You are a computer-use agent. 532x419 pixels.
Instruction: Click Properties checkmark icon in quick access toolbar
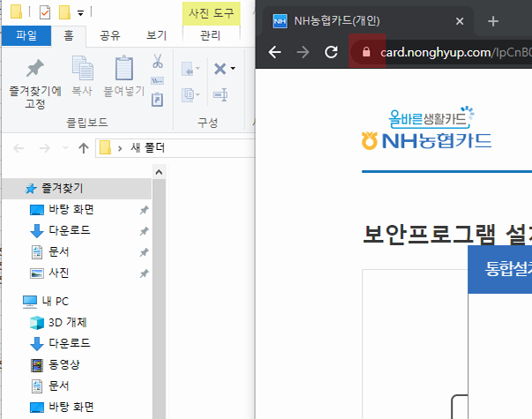click(45, 13)
